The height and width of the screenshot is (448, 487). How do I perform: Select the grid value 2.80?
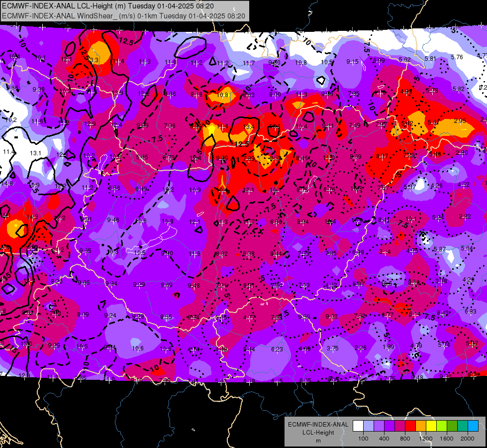pos(462,152)
